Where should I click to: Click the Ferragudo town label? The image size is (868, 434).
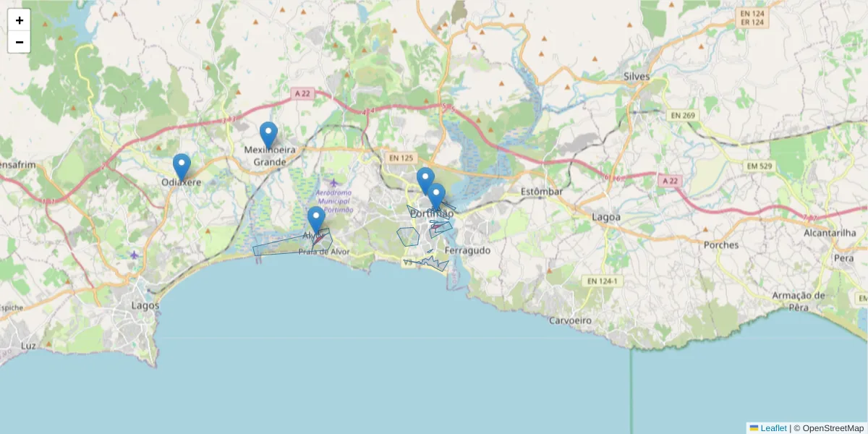click(x=468, y=250)
